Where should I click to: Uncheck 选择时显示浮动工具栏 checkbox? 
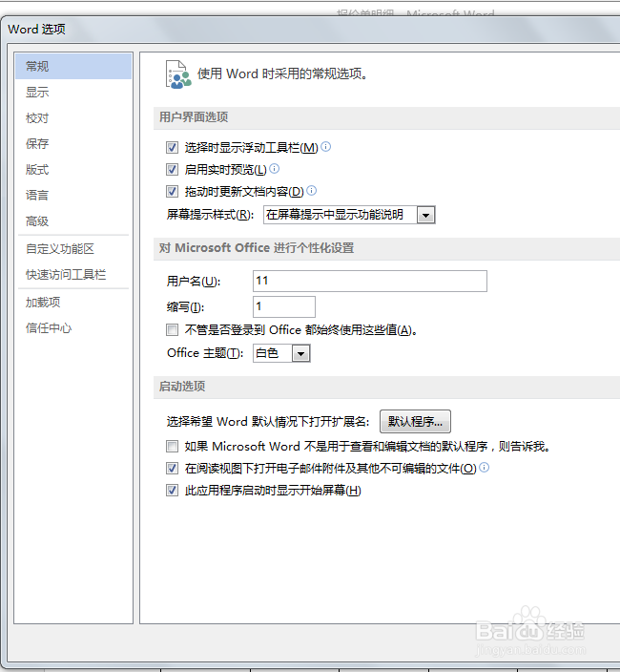click(x=172, y=148)
